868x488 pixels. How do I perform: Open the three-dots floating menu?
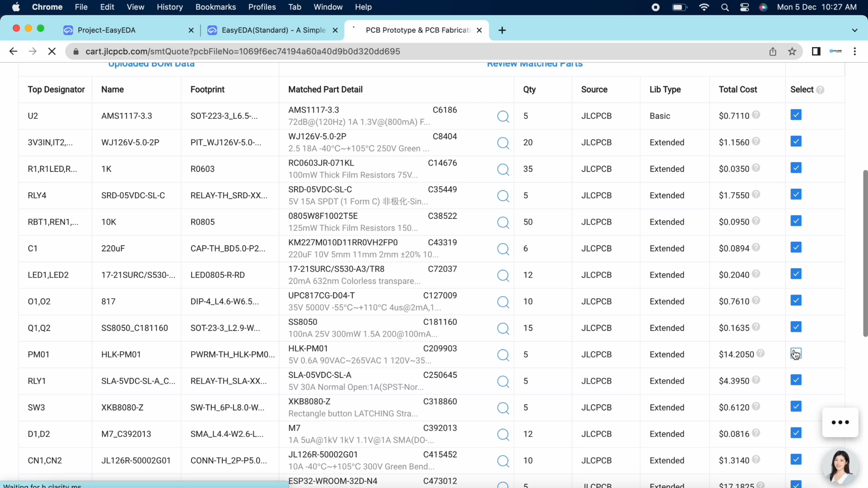[840, 422]
